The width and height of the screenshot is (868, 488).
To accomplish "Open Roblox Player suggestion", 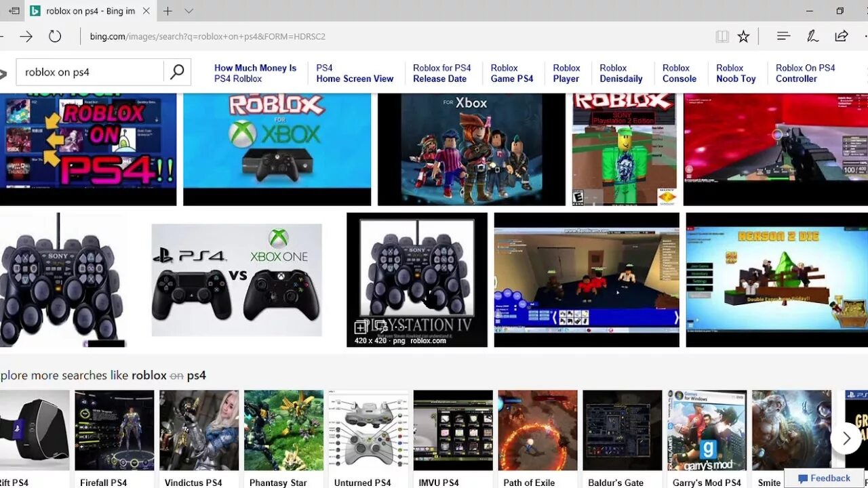I will click(x=566, y=73).
